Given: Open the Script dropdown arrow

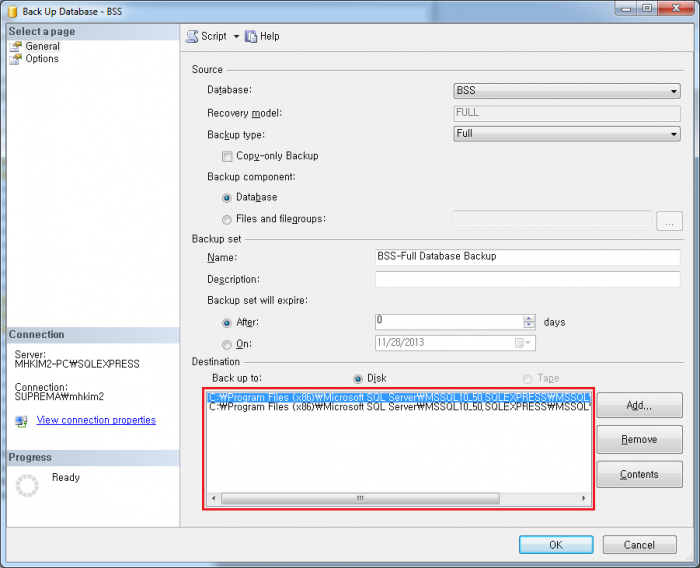Looking at the screenshot, I should click(236, 36).
